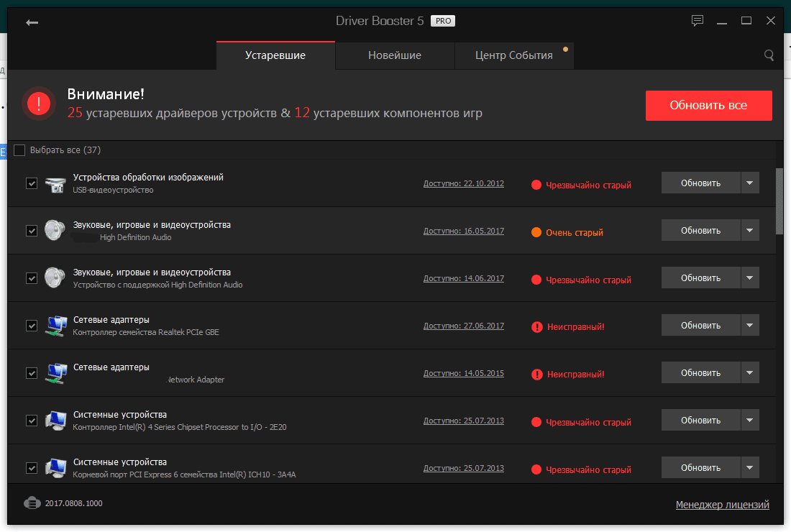Expand dropdown for Intel 4 Series Chipset update

click(x=749, y=421)
